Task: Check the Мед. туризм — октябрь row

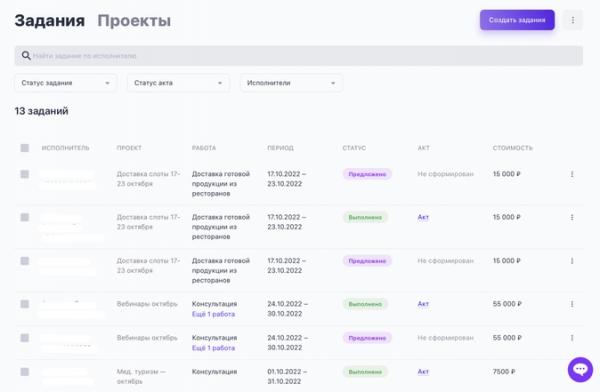Action: [24, 372]
